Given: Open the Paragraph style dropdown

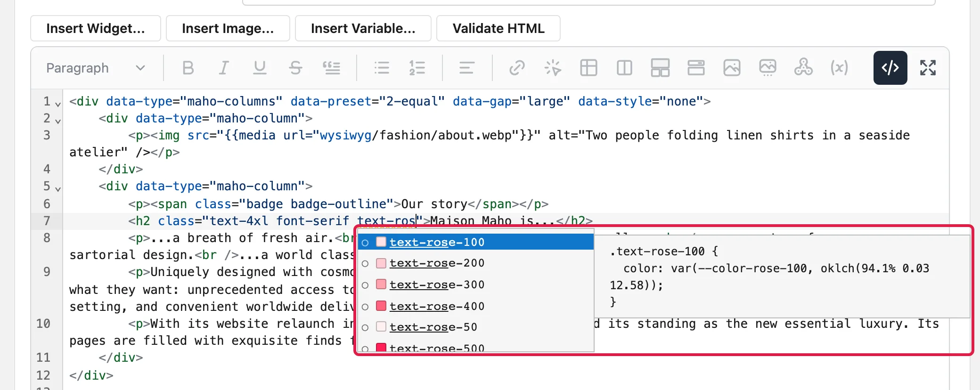Looking at the screenshot, I should [x=96, y=68].
